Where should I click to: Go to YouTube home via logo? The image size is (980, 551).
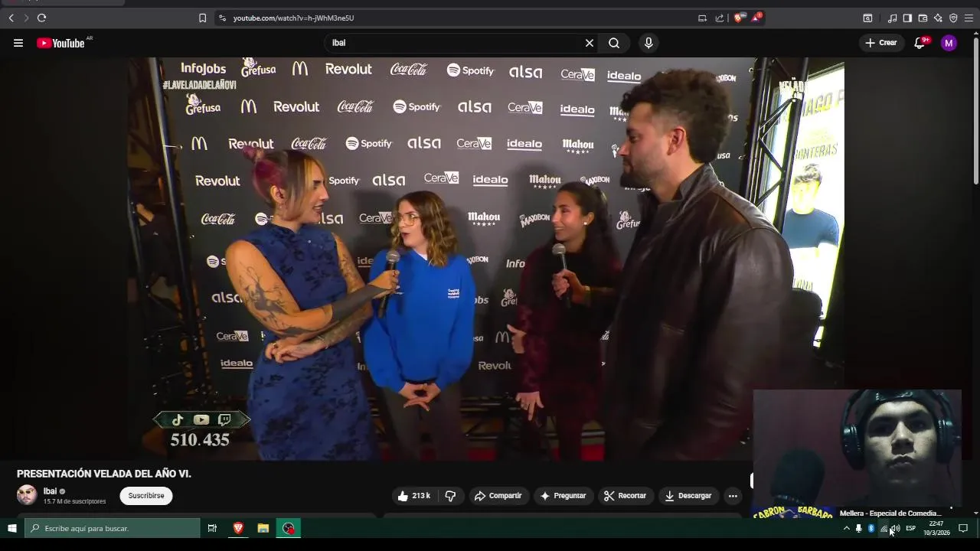pos(61,43)
